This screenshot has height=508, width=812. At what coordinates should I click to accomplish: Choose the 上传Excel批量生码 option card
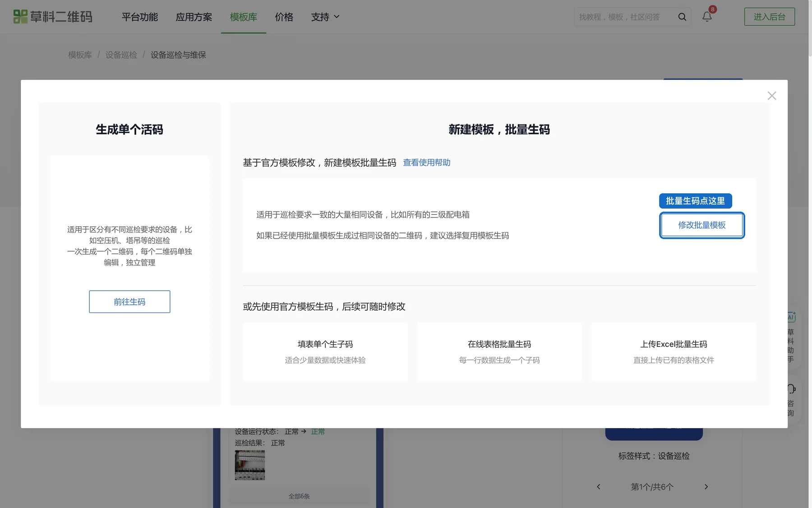674,352
